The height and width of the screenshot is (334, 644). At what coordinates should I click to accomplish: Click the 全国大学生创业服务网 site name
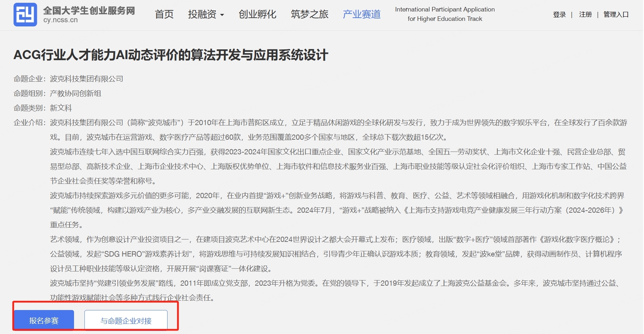[89, 10]
